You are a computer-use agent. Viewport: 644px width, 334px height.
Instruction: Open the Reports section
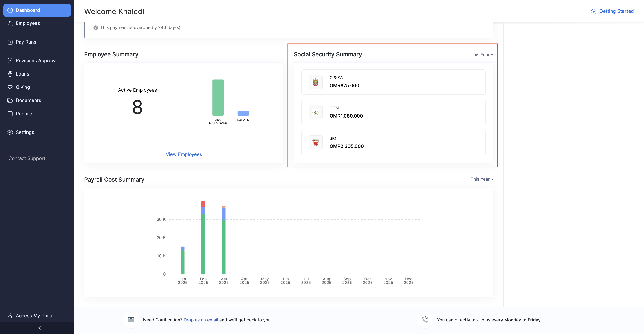(24, 114)
